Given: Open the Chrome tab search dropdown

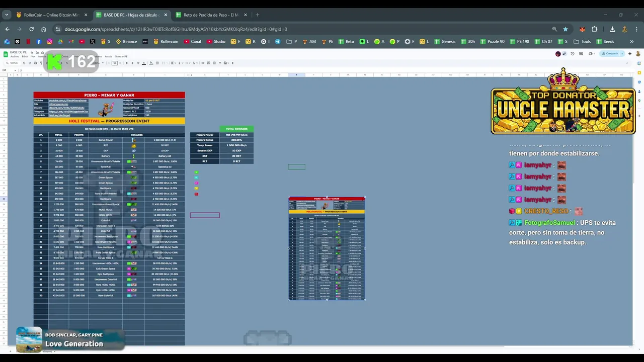Looking at the screenshot, I should [x=7, y=15].
